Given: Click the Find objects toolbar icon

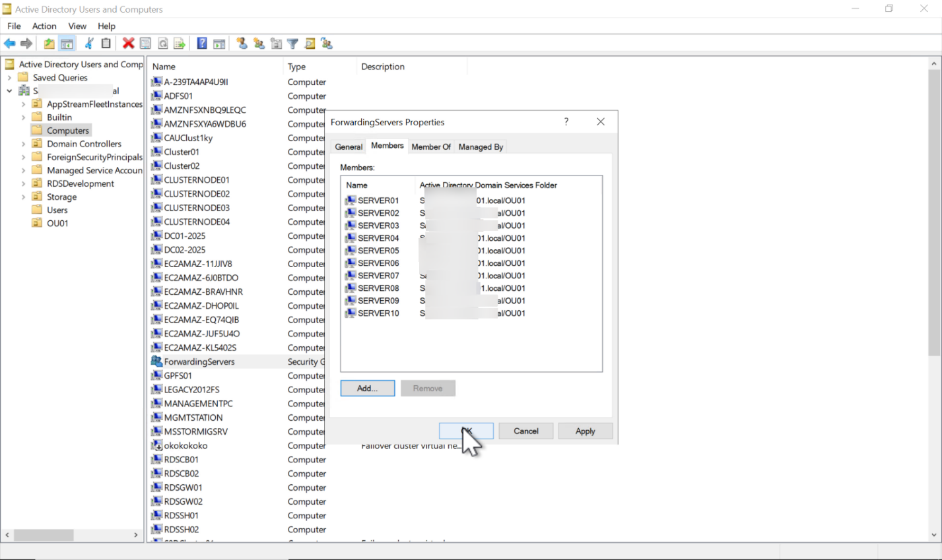Looking at the screenshot, I should tap(310, 44).
